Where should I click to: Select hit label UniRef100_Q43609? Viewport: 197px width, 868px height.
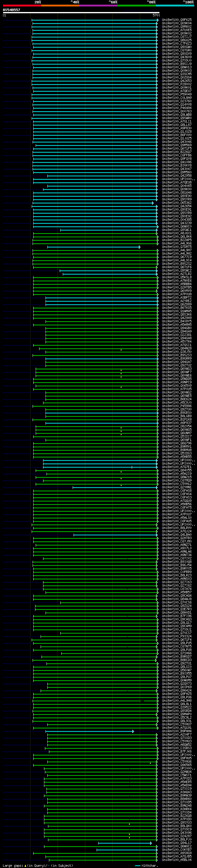(x=177, y=57)
